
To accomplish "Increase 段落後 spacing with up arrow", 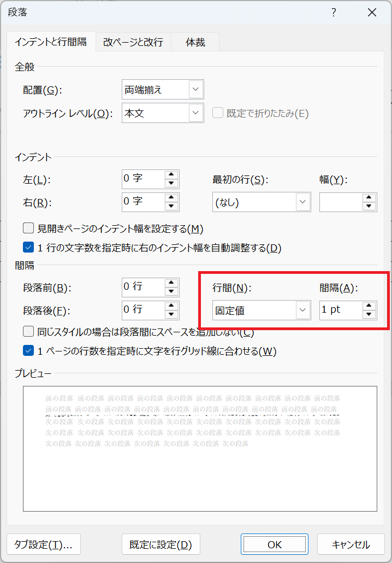I will coord(171,306).
